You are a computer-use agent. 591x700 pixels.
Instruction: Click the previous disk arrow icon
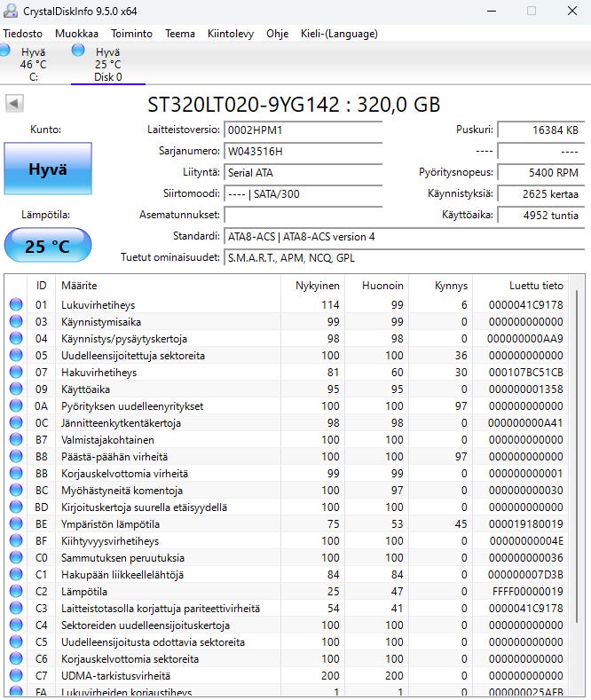(14, 104)
